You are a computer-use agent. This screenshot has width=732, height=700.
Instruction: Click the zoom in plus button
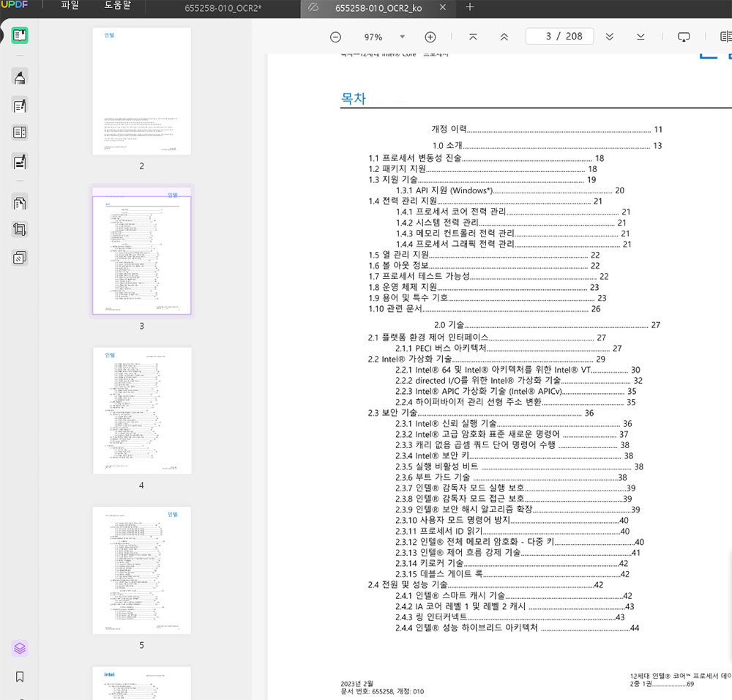click(x=430, y=37)
